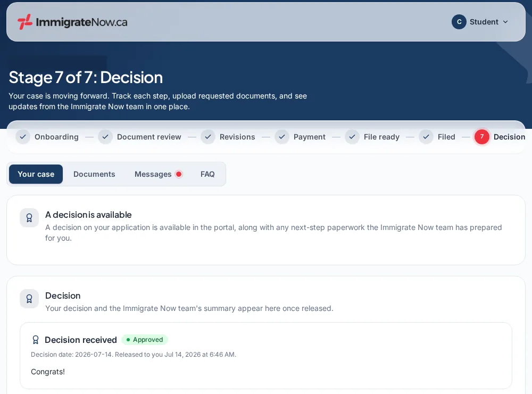The height and width of the screenshot is (394, 532).
Task: Select the Your case tab
Action: pyautogui.click(x=36, y=174)
